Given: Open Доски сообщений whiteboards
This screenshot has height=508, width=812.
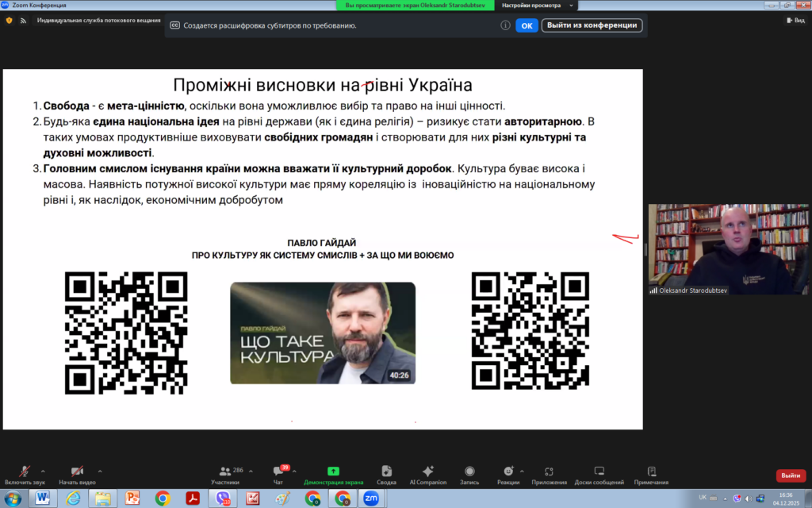Looking at the screenshot, I should [599, 473].
